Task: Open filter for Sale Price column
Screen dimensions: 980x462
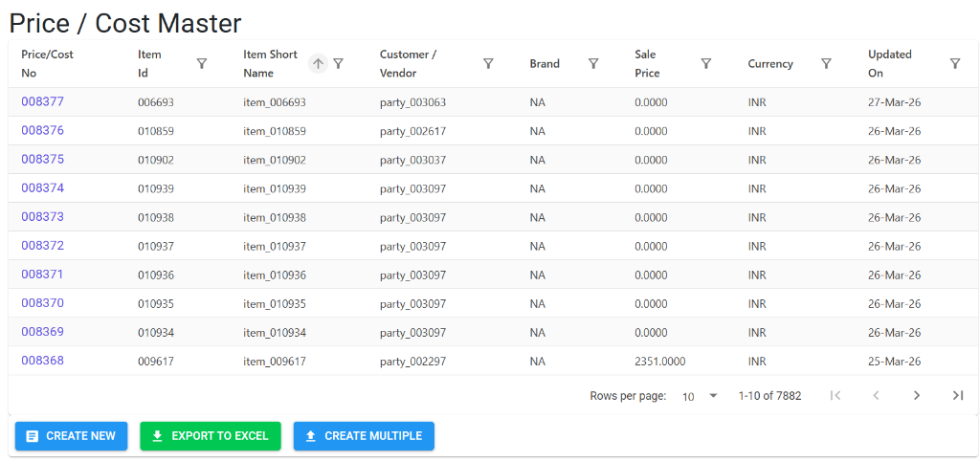Action: tap(706, 64)
